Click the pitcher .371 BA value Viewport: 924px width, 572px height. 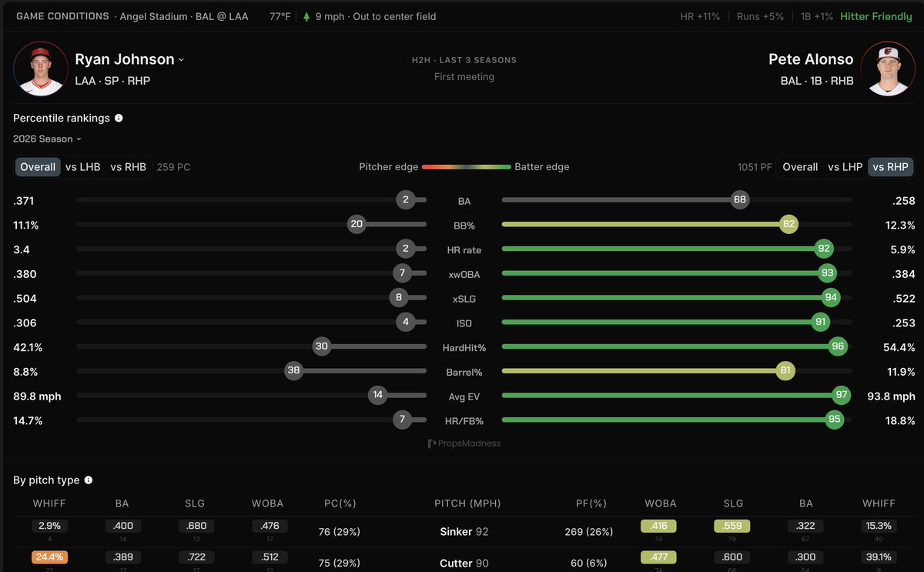pyautogui.click(x=24, y=201)
